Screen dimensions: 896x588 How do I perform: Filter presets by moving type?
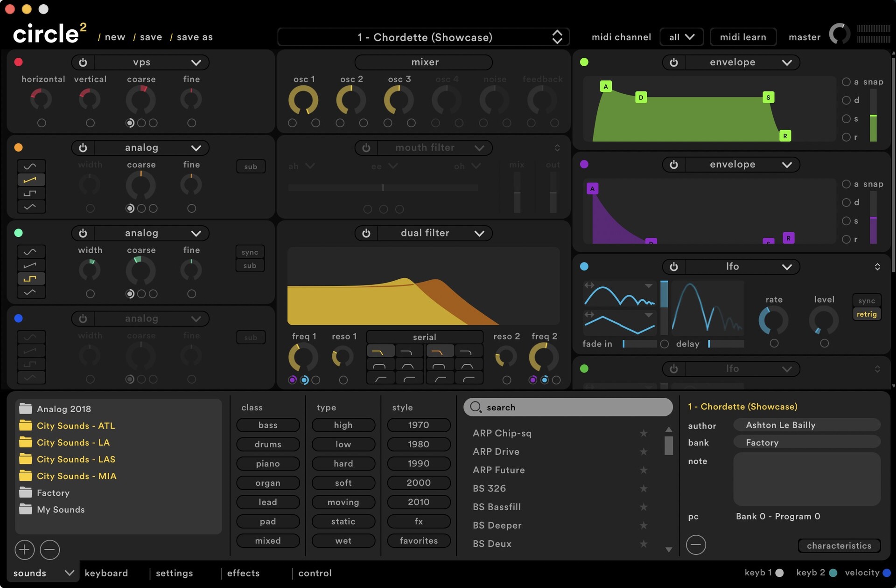coord(343,502)
